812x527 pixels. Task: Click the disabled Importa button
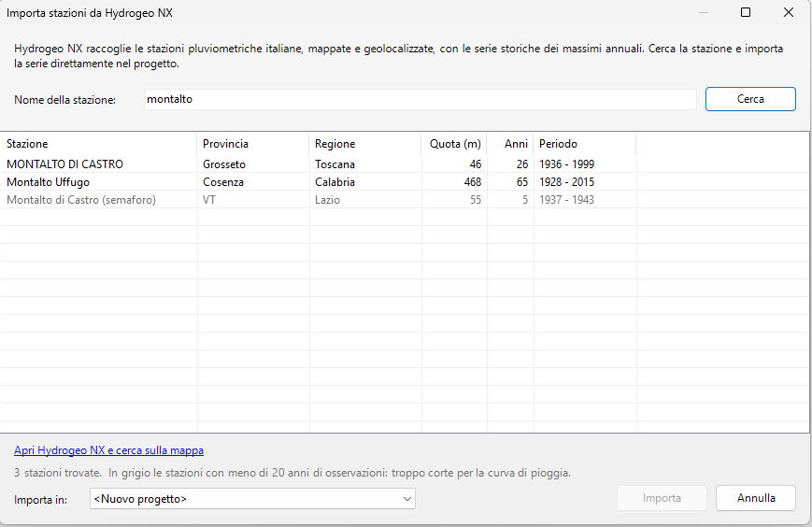(662, 498)
